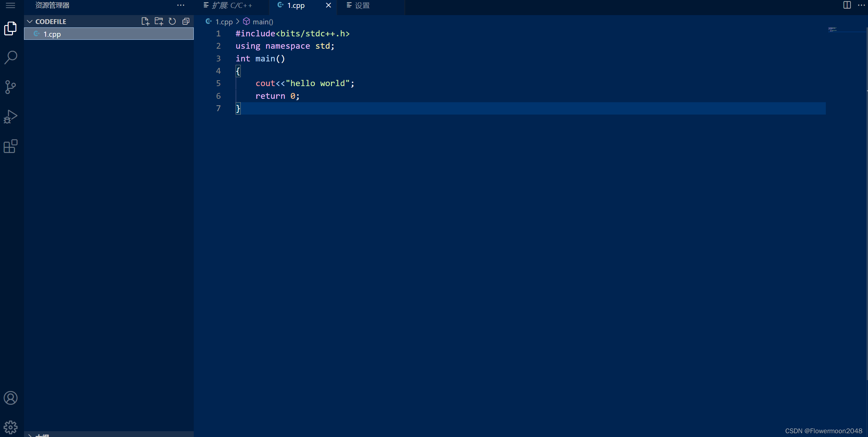The width and height of the screenshot is (868, 437).
Task: Click line number 5 in gutter
Action: pos(218,83)
